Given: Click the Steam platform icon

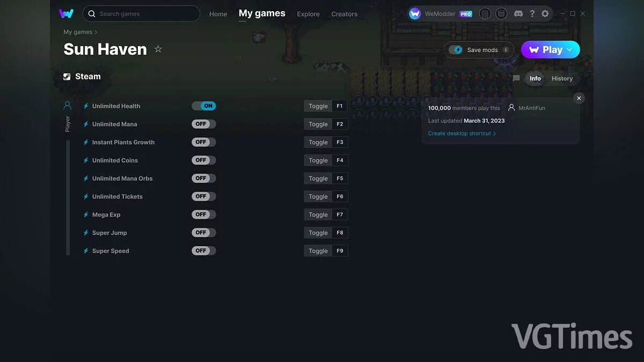Looking at the screenshot, I should [x=67, y=77].
